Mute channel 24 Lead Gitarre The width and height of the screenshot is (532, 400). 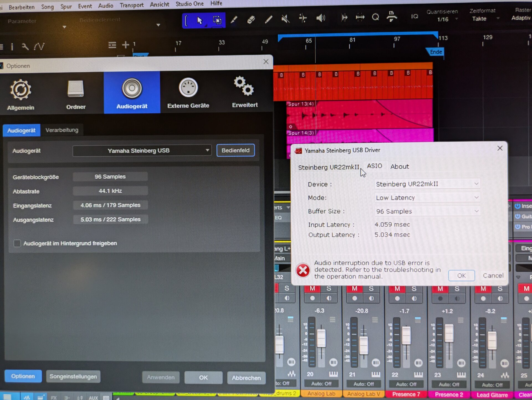point(483,289)
